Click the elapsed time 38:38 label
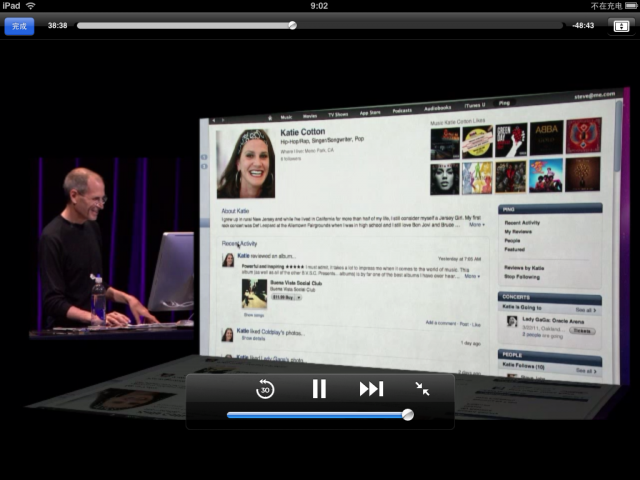 click(x=58, y=25)
